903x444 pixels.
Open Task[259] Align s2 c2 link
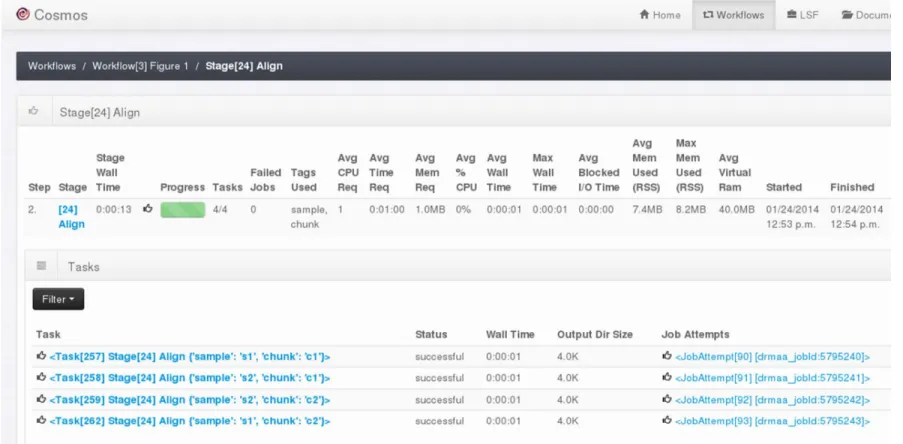click(x=189, y=400)
